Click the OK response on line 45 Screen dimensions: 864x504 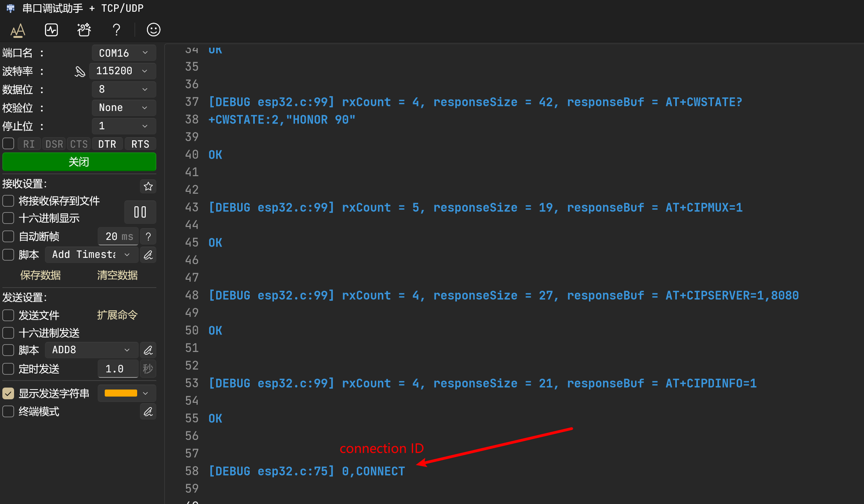pos(215,243)
